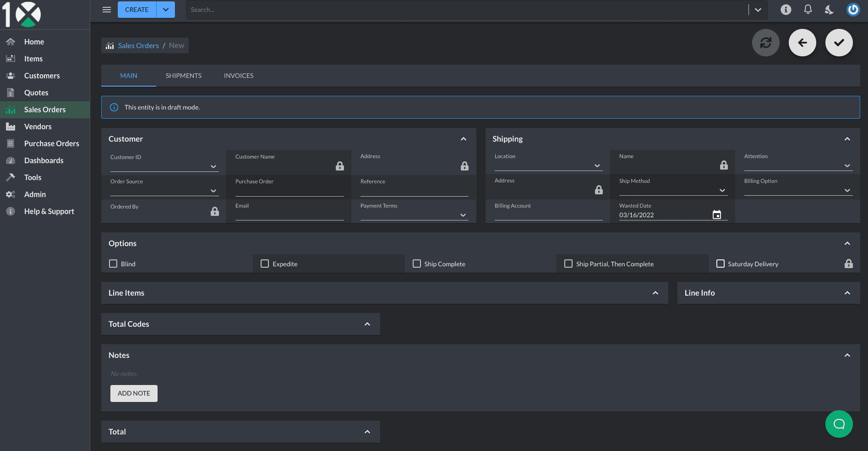Open the Invoices tab
The image size is (868, 451).
click(x=238, y=76)
